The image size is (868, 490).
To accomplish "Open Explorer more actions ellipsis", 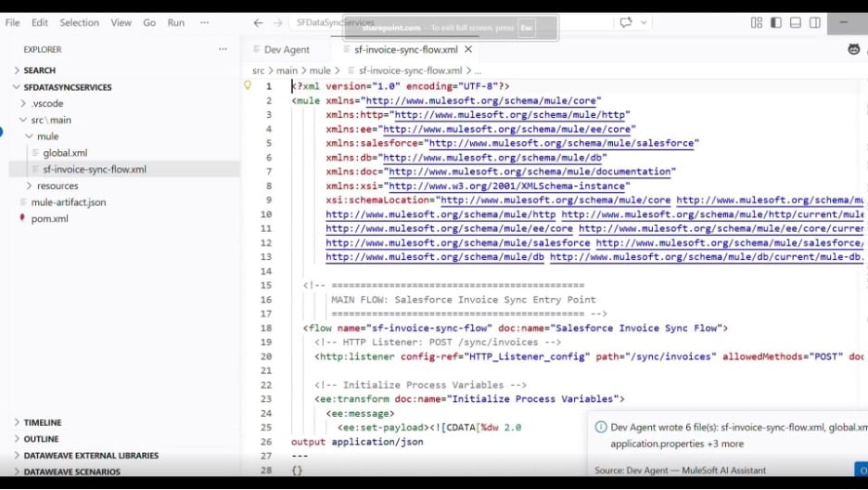I will [x=223, y=49].
